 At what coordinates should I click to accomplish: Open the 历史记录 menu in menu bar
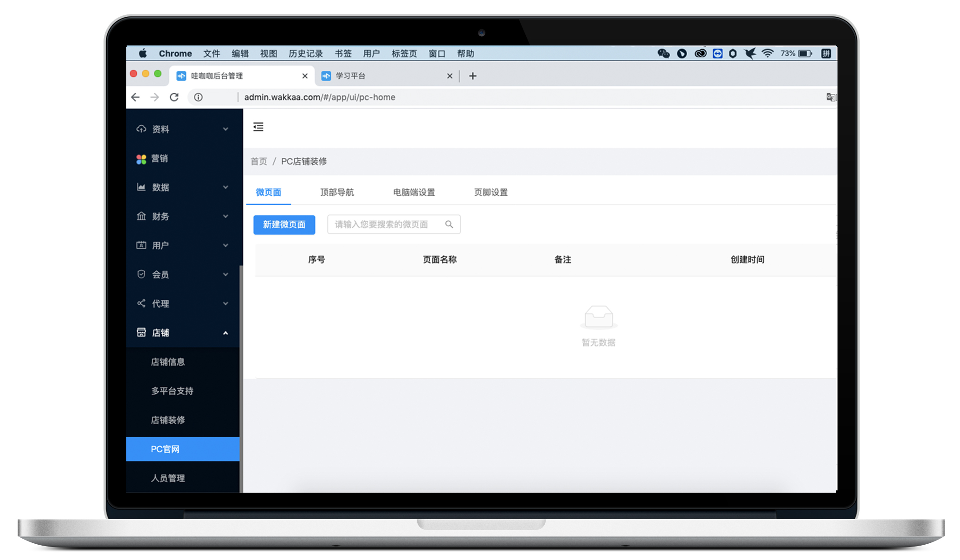[305, 53]
